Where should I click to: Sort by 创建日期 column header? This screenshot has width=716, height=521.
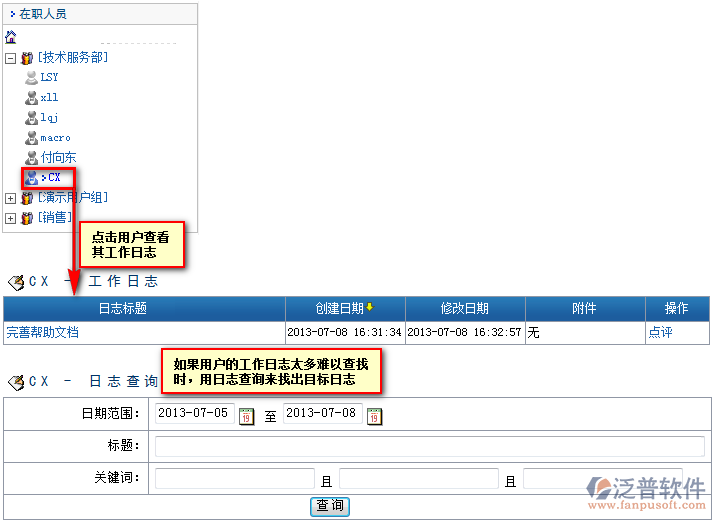tap(340, 308)
